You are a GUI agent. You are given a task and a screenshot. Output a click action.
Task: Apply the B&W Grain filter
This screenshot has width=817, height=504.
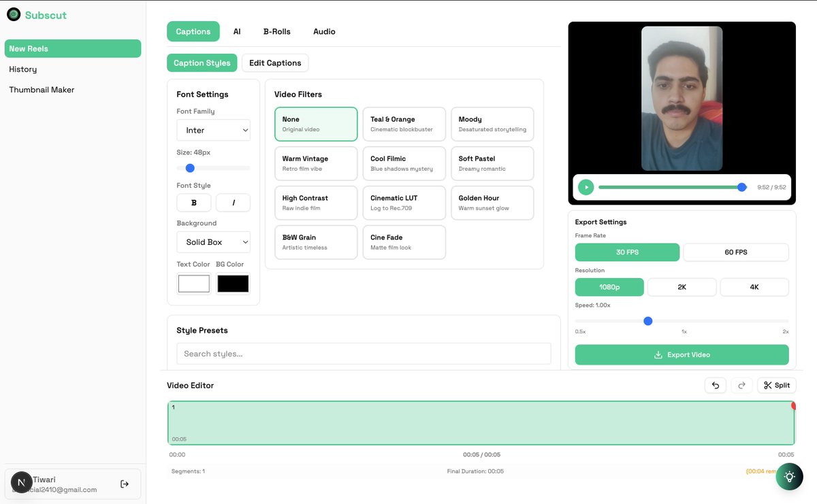click(316, 242)
